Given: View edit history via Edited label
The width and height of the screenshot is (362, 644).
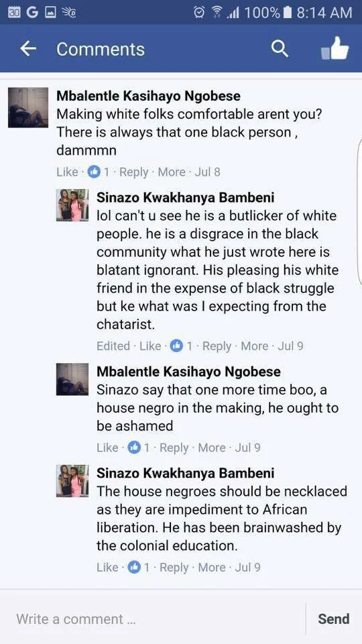Looking at the screenshot, I should coord(113,346).
